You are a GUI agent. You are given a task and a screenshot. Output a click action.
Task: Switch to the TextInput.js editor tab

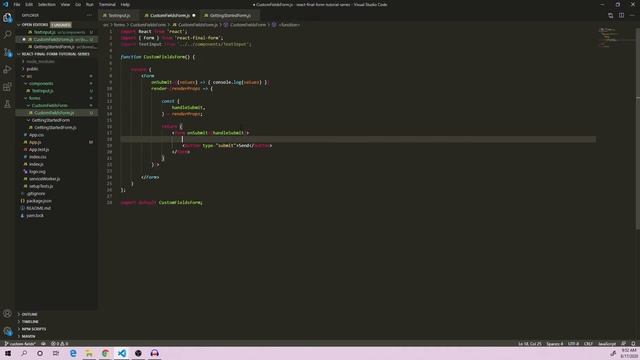[119, 16]
